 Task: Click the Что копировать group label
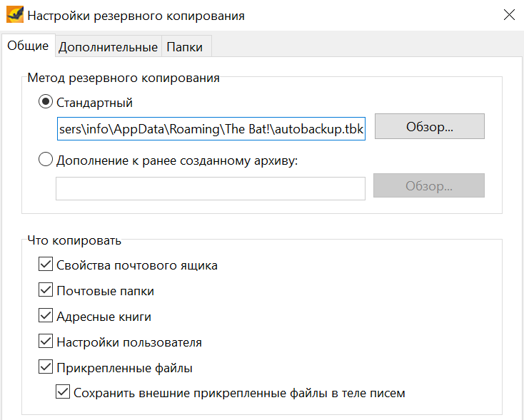pos(74,240)
